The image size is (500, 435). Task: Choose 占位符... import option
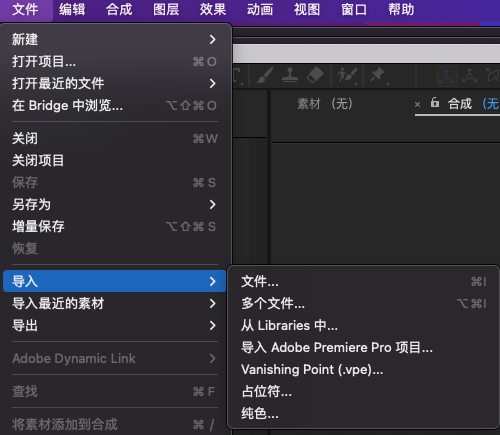pyautogui.click(x=363, y=392)
